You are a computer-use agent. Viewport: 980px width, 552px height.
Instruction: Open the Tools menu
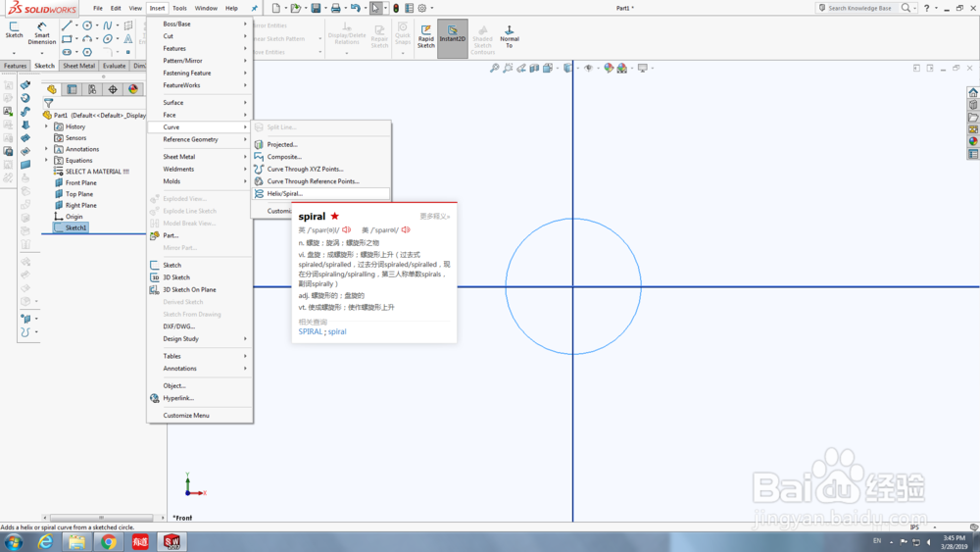click(x=179, y=8)
